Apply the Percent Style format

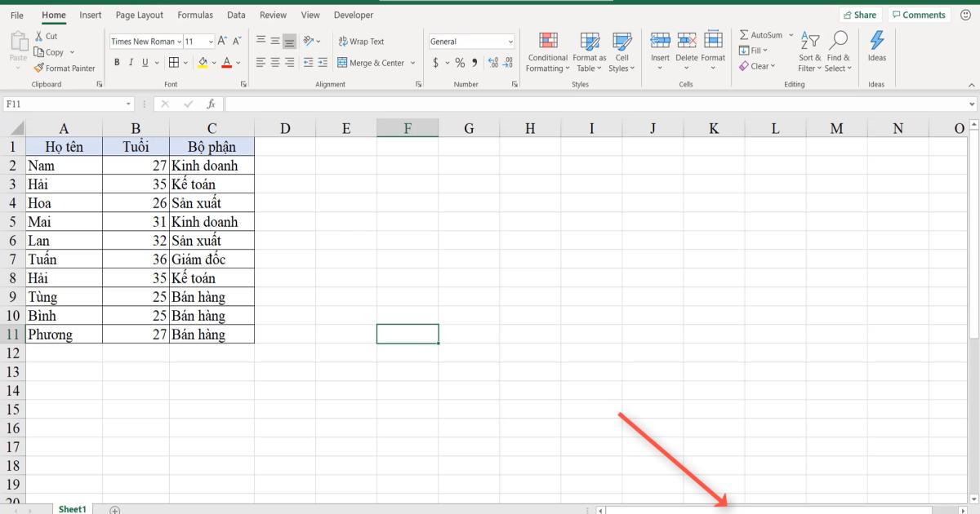[460, 61]
